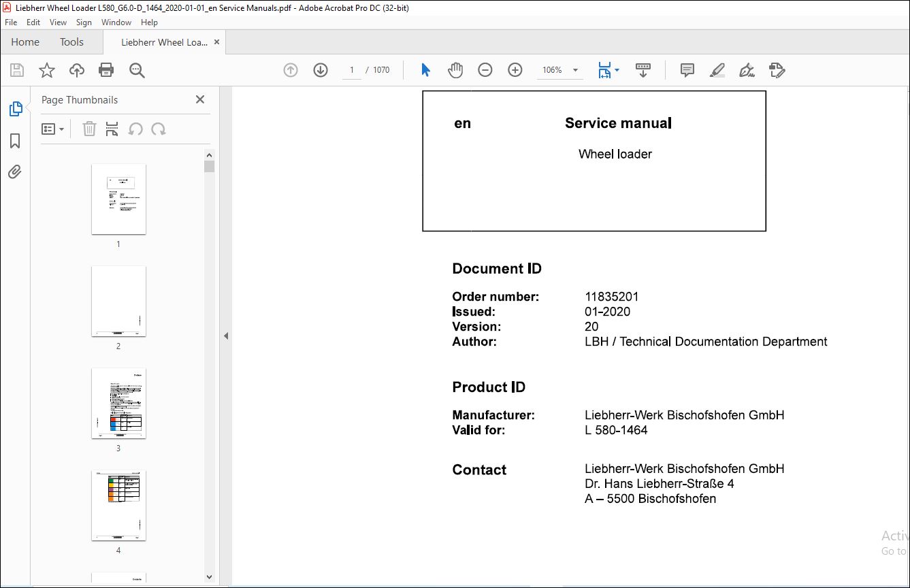Click 'Dr. Hans Liebherr-Straße 4' address line
The image size is (910, 588).
coord(660,484)
